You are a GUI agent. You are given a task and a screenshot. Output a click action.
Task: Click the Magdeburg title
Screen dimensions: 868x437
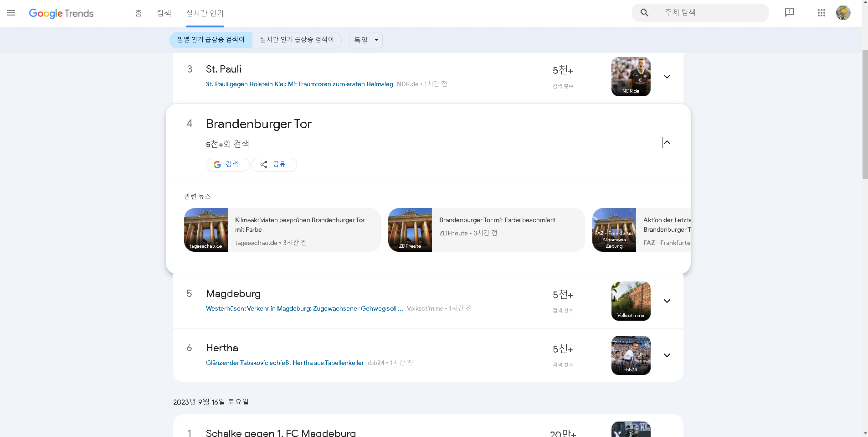click(x=233, y=294)
